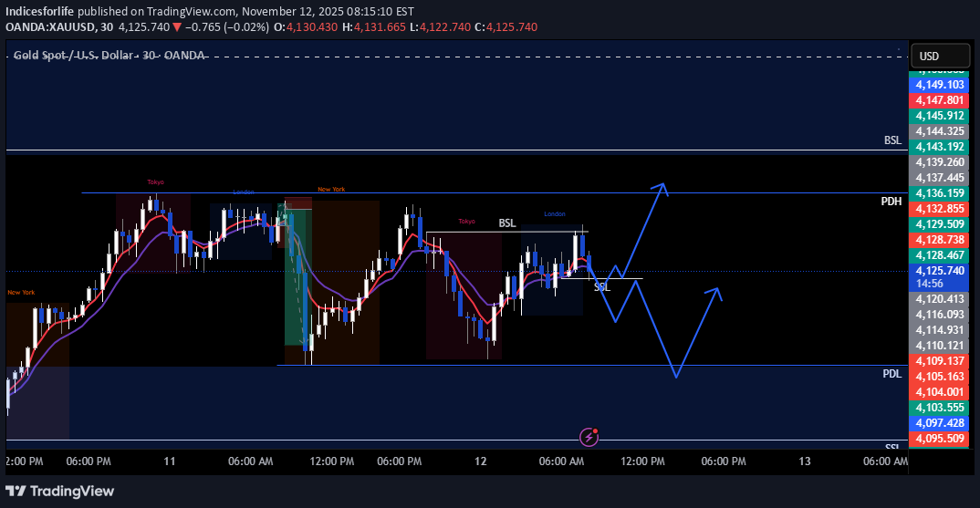The image size is (980, 508).
Task: Click the 12 date label on time axis
Action: point(482,461)
